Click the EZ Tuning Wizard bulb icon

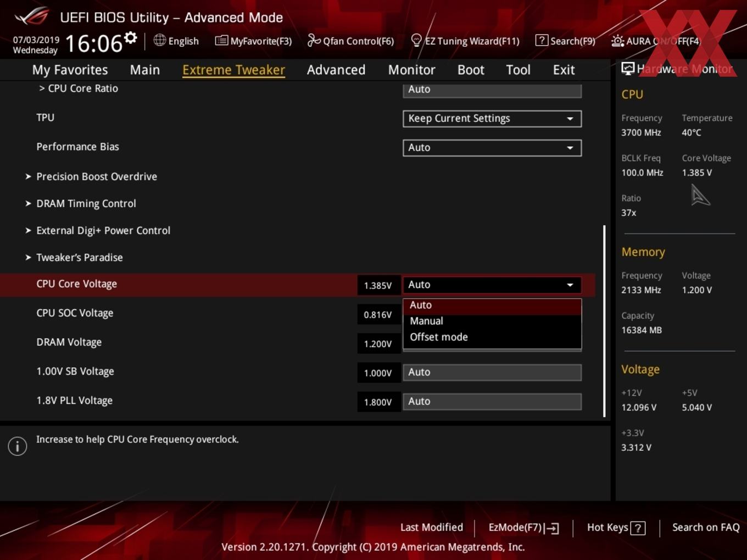(416, 41)
